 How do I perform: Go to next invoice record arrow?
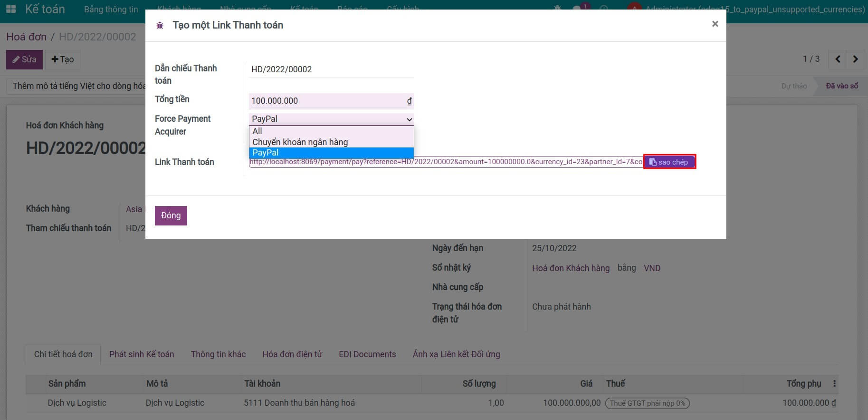tap(855, 59)
